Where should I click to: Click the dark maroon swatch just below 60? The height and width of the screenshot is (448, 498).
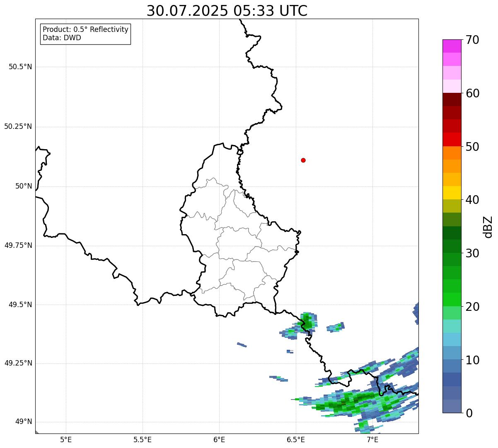pyautogui.click(x=452, y=99)
